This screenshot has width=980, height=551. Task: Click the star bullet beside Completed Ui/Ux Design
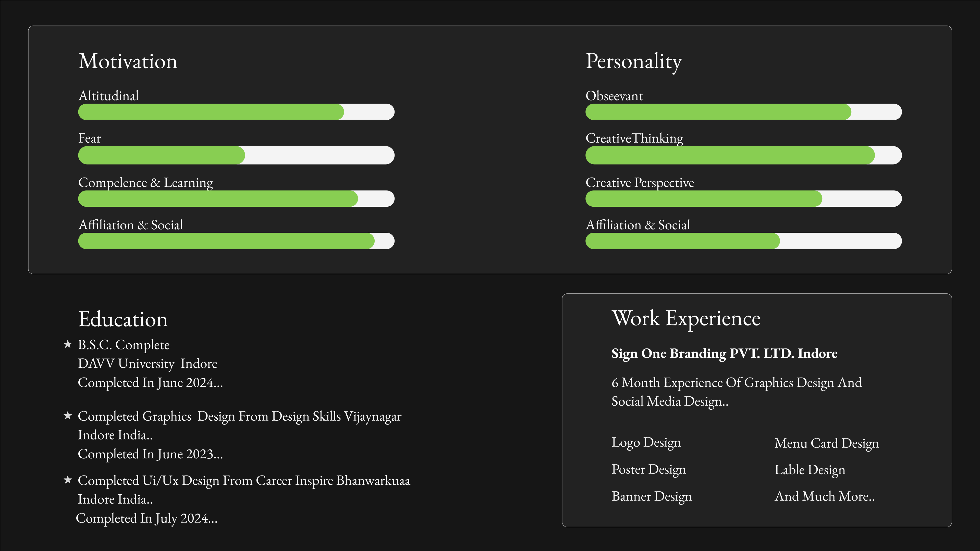click(68, 480)
